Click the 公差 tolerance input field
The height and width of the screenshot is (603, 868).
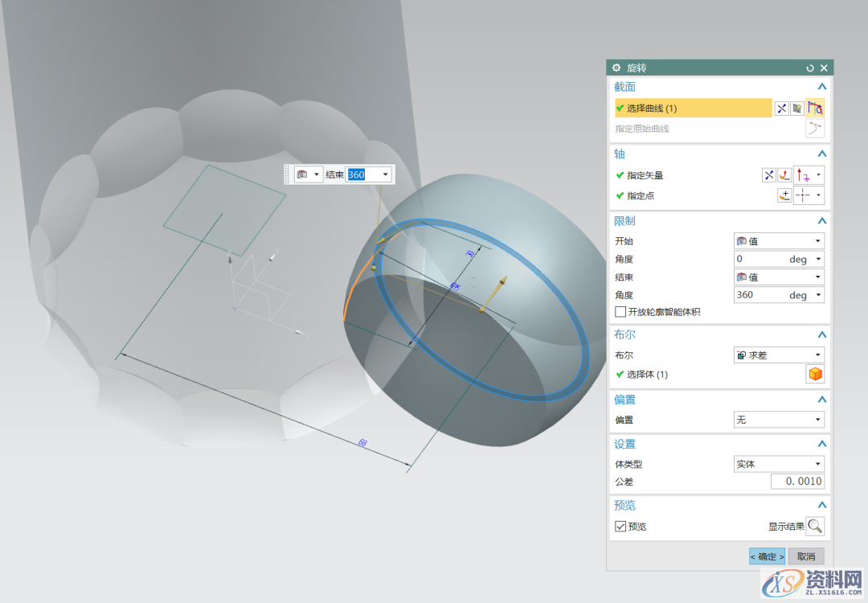coord(797,482)
